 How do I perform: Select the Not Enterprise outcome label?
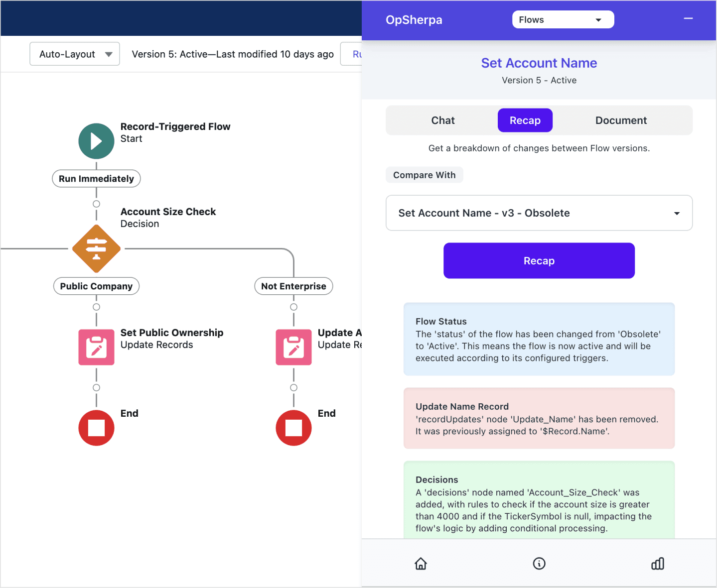tap(293, 286)
